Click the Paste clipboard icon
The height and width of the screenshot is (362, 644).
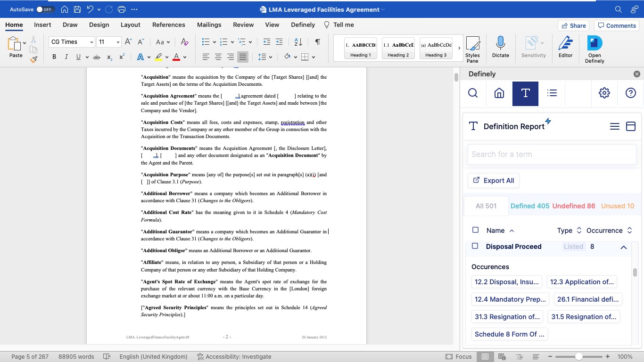14,44
